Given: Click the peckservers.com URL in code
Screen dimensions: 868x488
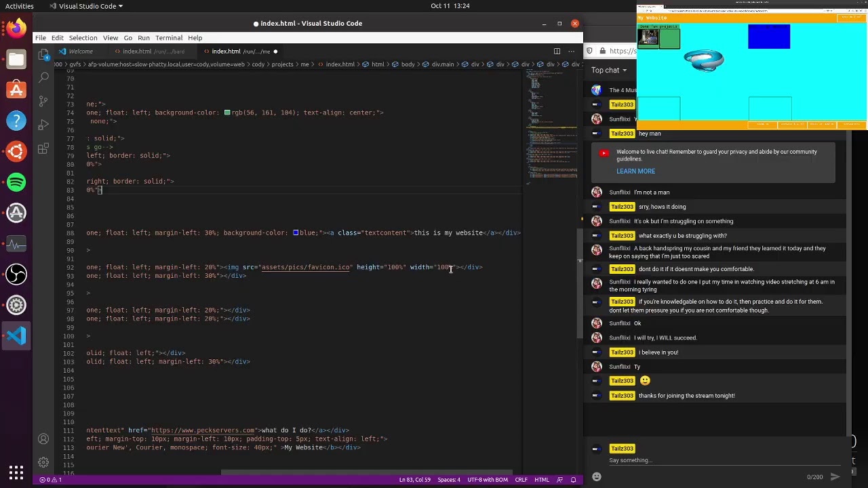Looking at the screenshot, I should tap(203, 430).
